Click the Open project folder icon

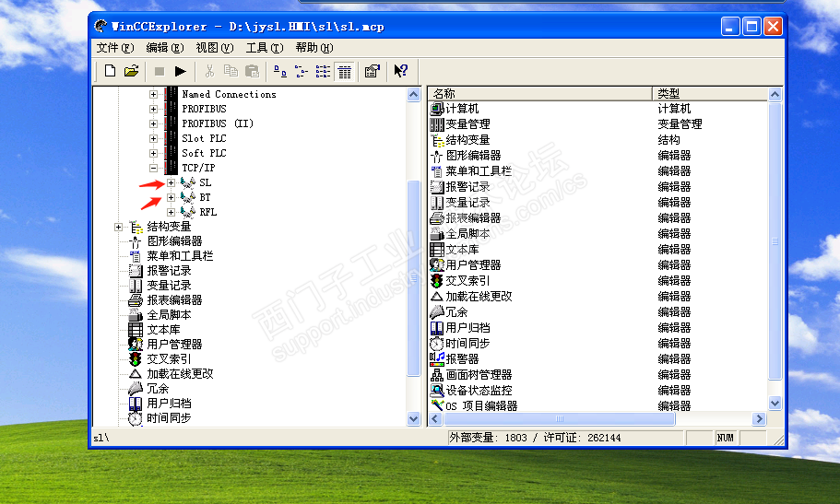coord(131,71)
